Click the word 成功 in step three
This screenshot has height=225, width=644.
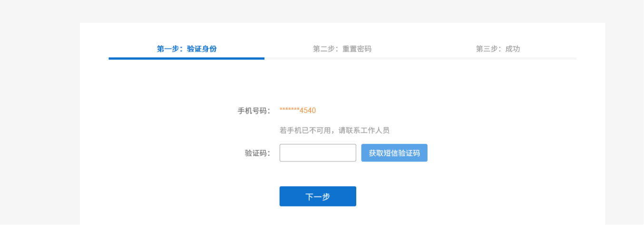pyautogui.click(x=512, y=49)
